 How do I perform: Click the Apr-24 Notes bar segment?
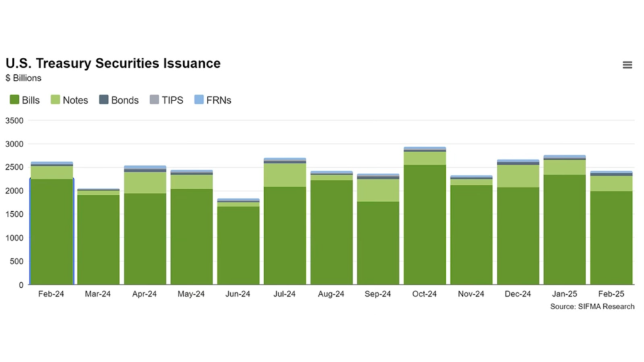[145, 183]
